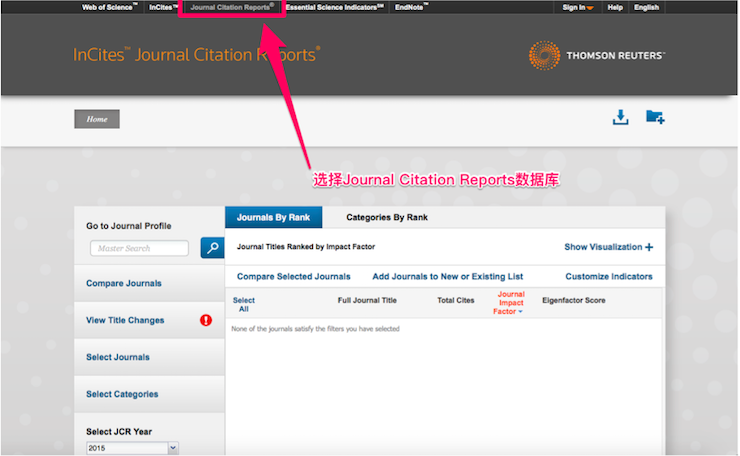Click the Select All column header

pos(243,304)
